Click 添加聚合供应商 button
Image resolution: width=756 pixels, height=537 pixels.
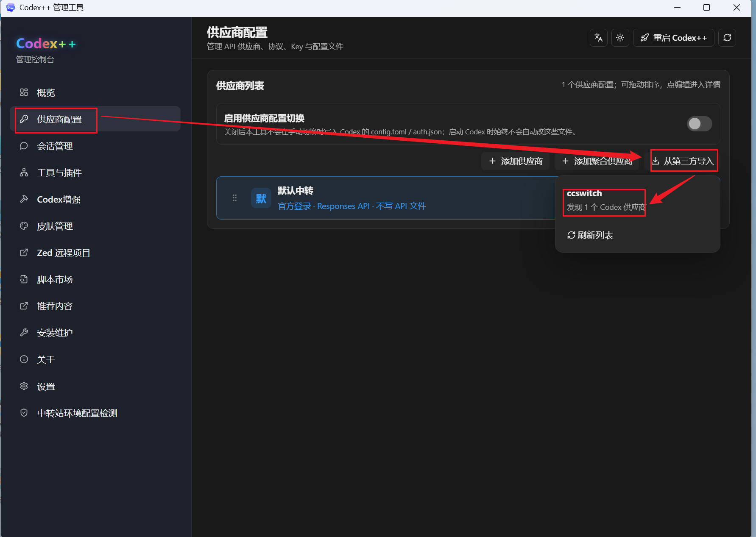597,161
